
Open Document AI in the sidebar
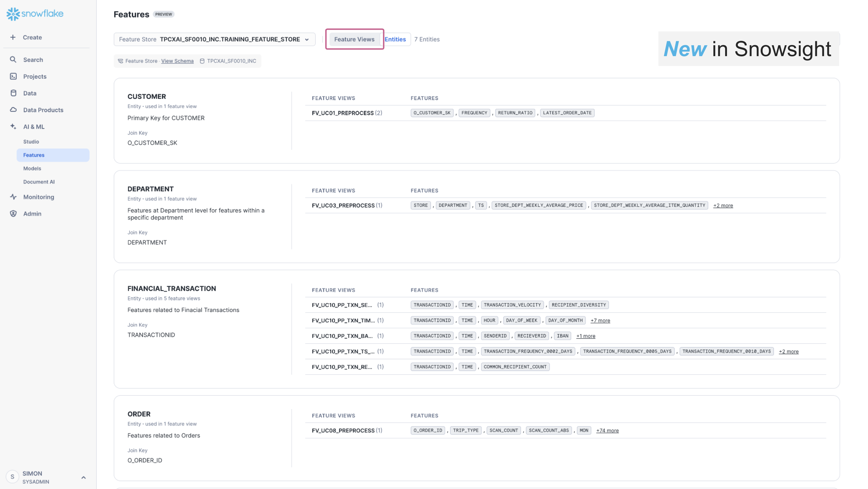39,182
